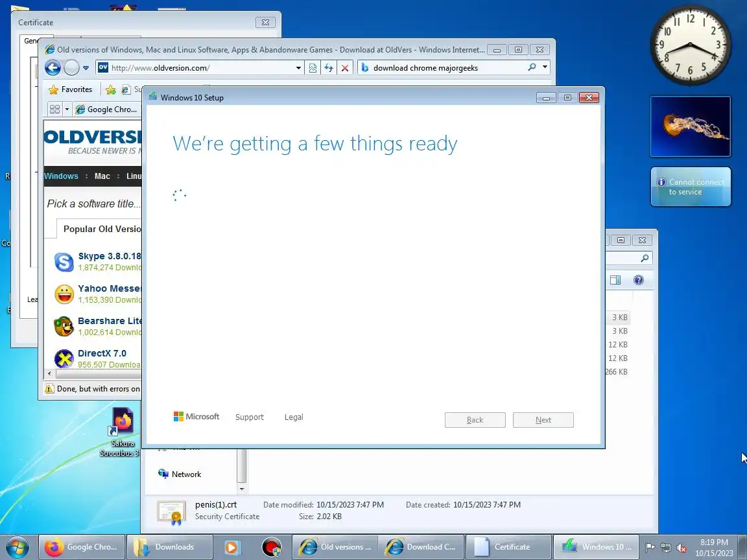Expand the address bar URL history dropdown
The width and height of the screenshot is (747, 560).
tap(299, 67)
